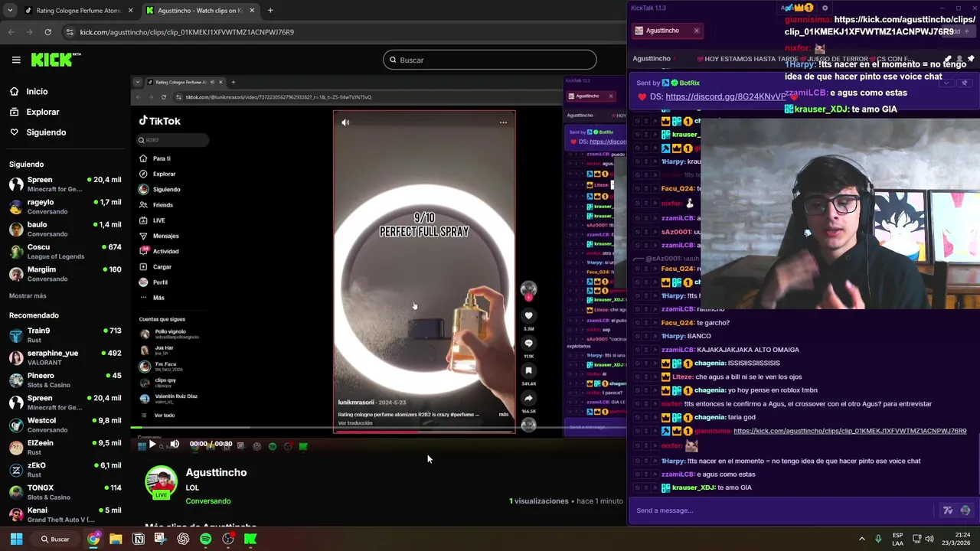The image size is (980, 551).
Task: Click the Conversando category link
Action: (207, 500)
